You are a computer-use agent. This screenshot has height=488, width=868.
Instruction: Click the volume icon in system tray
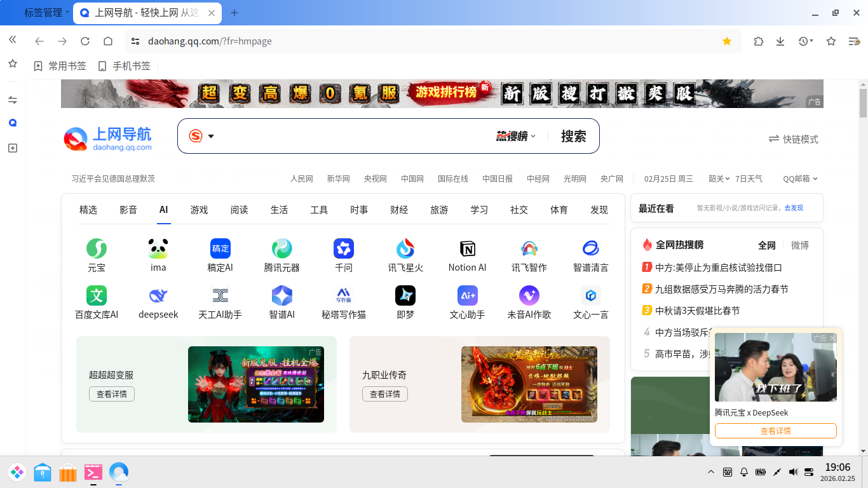click(x=793, y=472)
